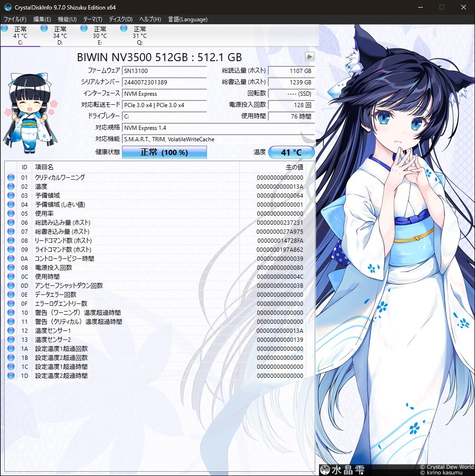This screenshot has height=476, width=475.
Task: Select raw value 000000027A975
Action: coord(280,232)
